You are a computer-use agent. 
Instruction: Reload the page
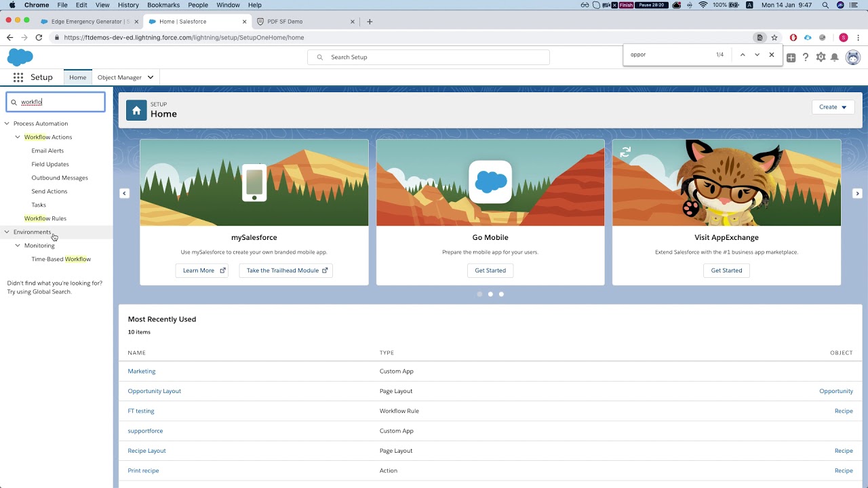(x=39, y=38)
